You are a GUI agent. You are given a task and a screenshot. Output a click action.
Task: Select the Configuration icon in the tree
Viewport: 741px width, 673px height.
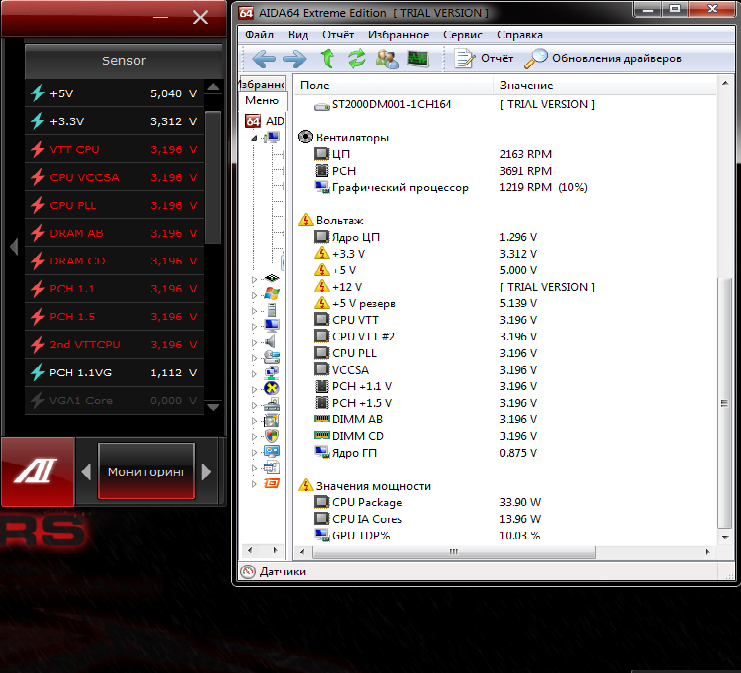tap(272, 451)
